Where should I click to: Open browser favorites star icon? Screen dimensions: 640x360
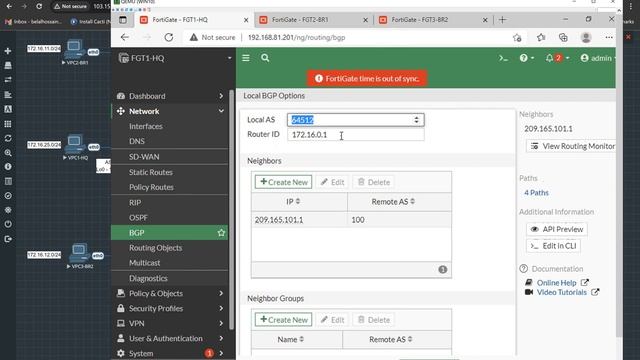point(541,37)
